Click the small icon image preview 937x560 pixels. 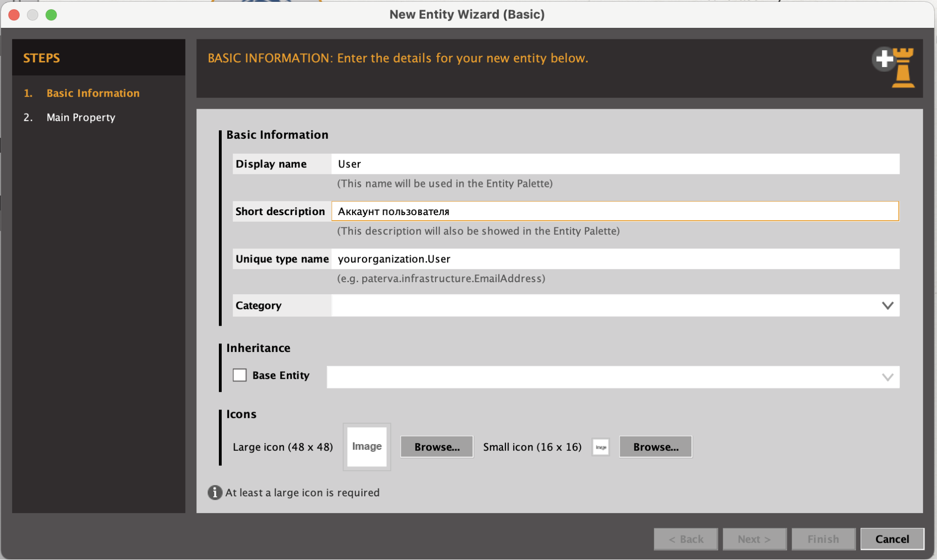[x=600, y=447]
